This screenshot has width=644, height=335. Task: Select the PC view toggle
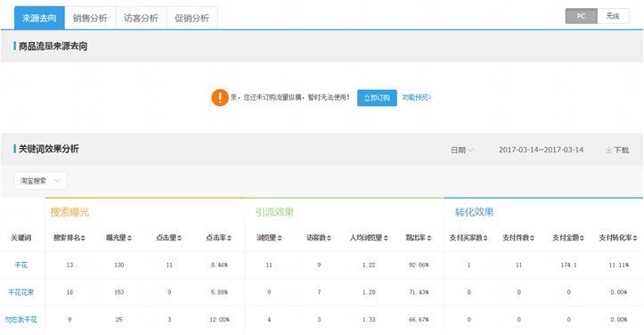581,16
